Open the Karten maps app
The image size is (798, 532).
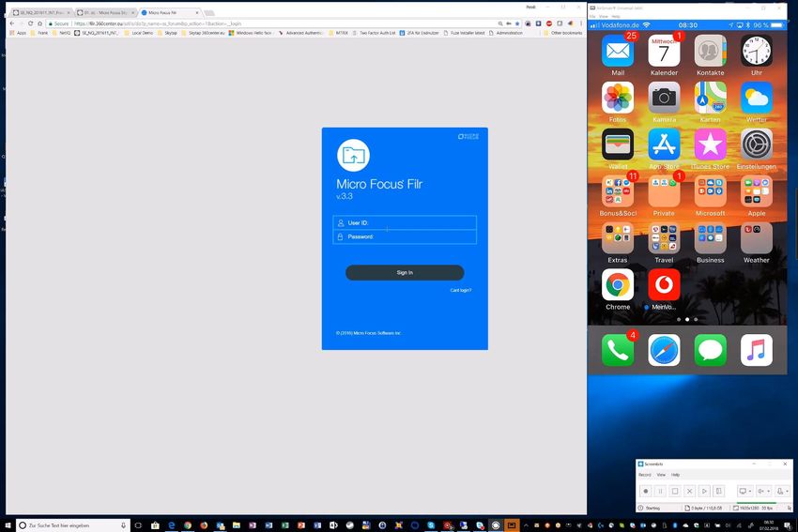pos(710,98)
